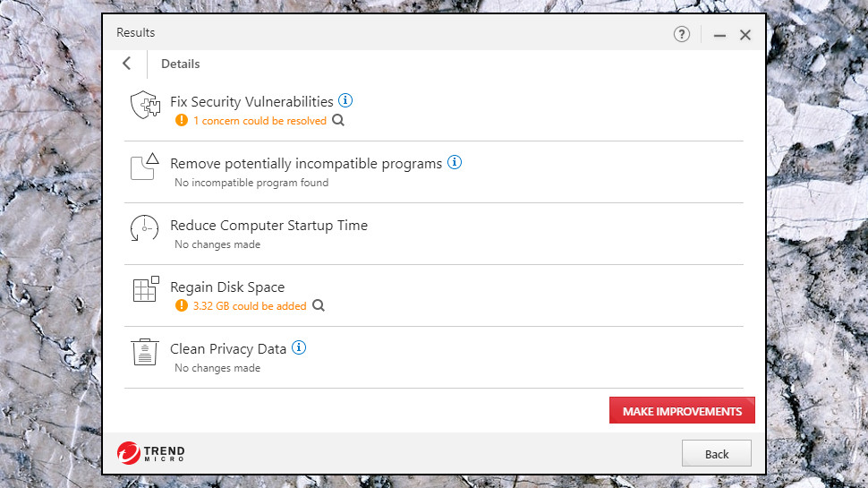Open info for Clean Privacy Data
This screenshot has width=868, height=488.
coord(299,347)
